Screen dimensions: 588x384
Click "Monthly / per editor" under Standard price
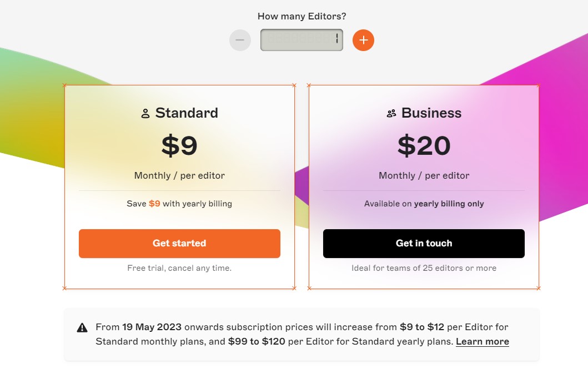click(x=179, y=175)
